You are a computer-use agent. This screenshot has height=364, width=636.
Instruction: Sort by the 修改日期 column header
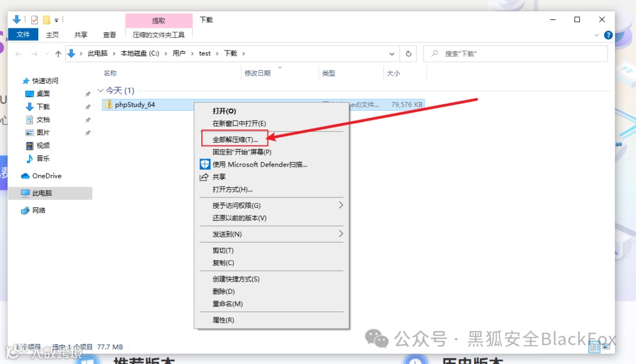(x=257, y=73)
